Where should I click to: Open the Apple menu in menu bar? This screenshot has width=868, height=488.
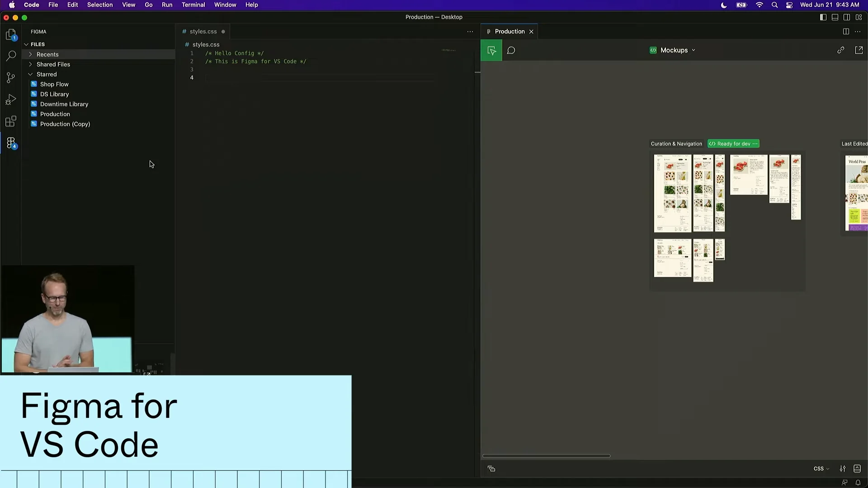(12, 5)
